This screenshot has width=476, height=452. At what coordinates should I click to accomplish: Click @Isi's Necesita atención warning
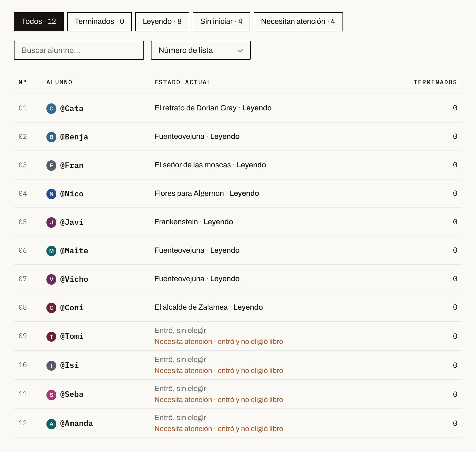219,371
